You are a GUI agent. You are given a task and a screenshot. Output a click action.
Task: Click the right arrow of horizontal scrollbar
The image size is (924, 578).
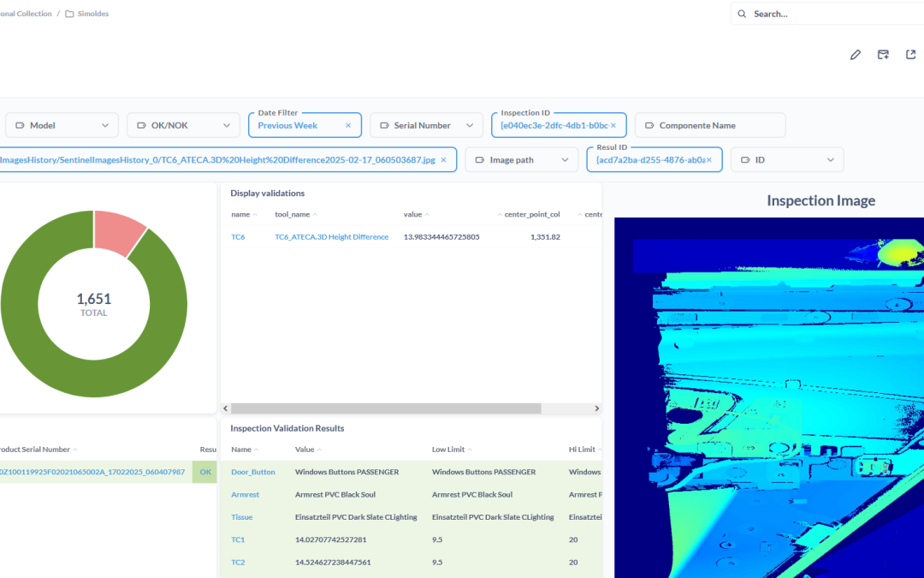(596, 408)
